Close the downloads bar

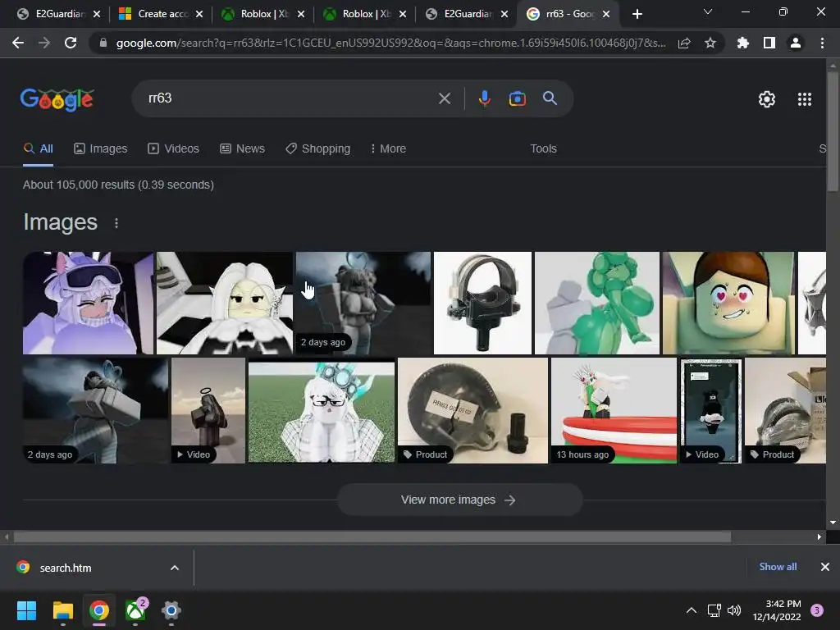[x=825, y=567]
